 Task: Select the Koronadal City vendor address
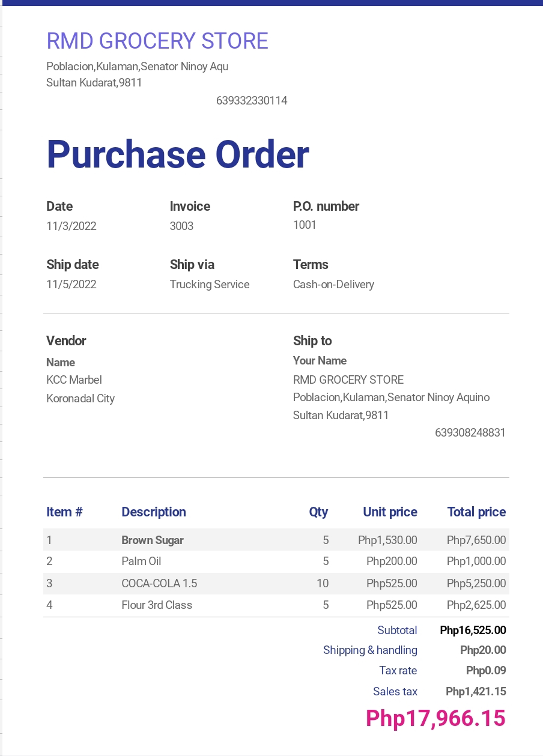[80, 399]
